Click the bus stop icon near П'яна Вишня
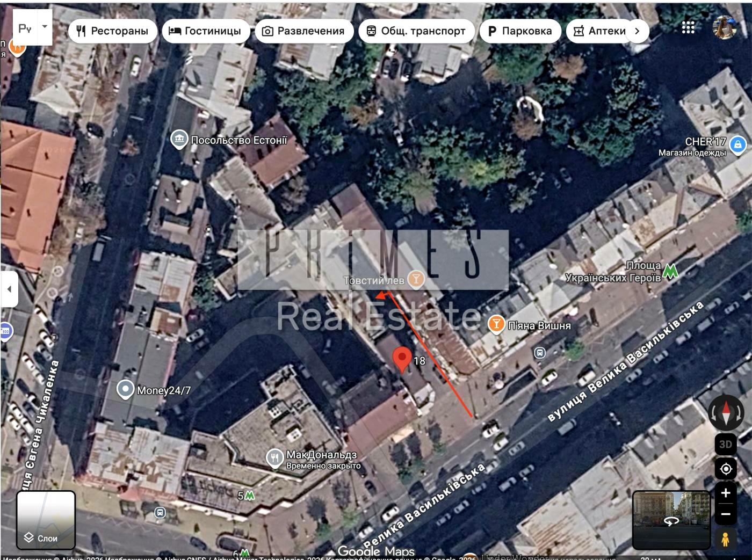The width and height of the screenshot is (752, 560). coord(540,353)
